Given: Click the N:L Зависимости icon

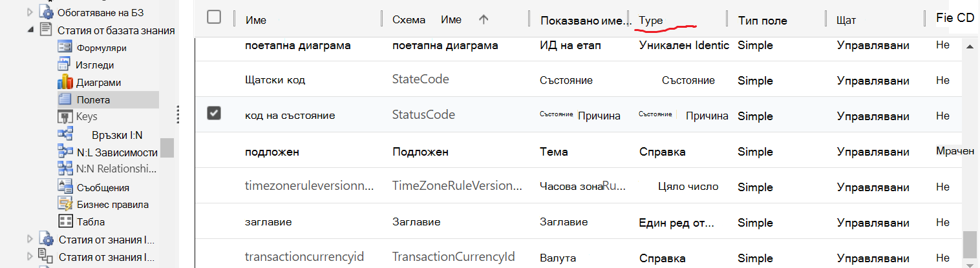Looking at the screenshot, I should [x=65, y=151].
